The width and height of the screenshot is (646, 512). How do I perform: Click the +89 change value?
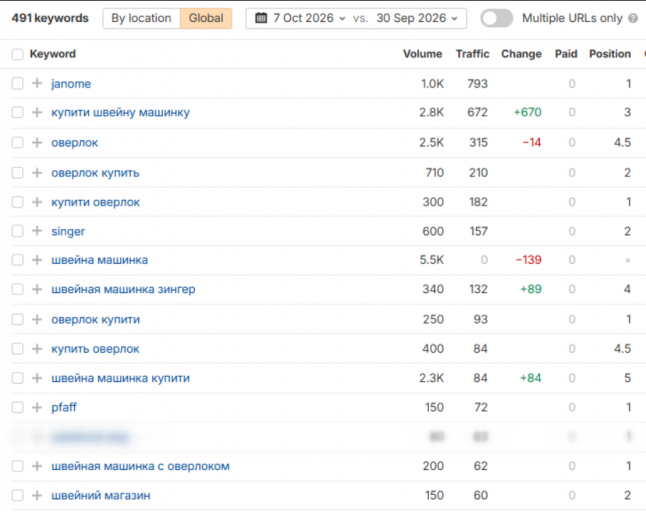click(x=531, y=289)
